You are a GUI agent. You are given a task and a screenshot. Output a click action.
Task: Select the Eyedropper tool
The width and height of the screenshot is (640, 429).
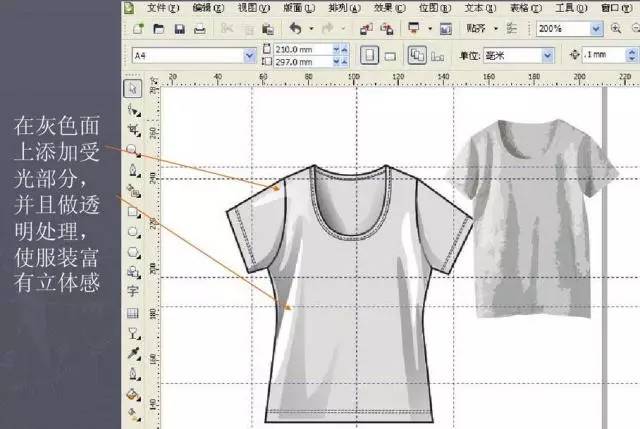point(133,354)
